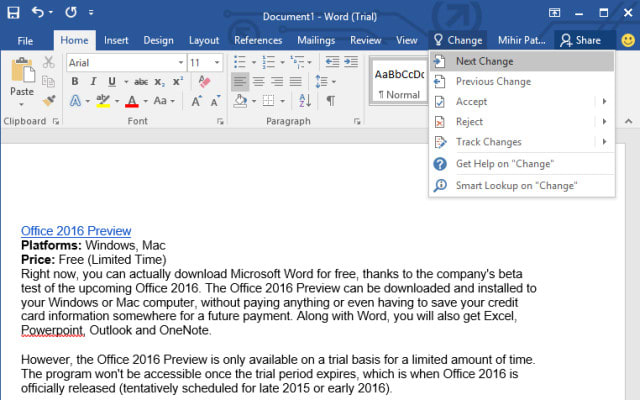Apply numbered list

268,62
